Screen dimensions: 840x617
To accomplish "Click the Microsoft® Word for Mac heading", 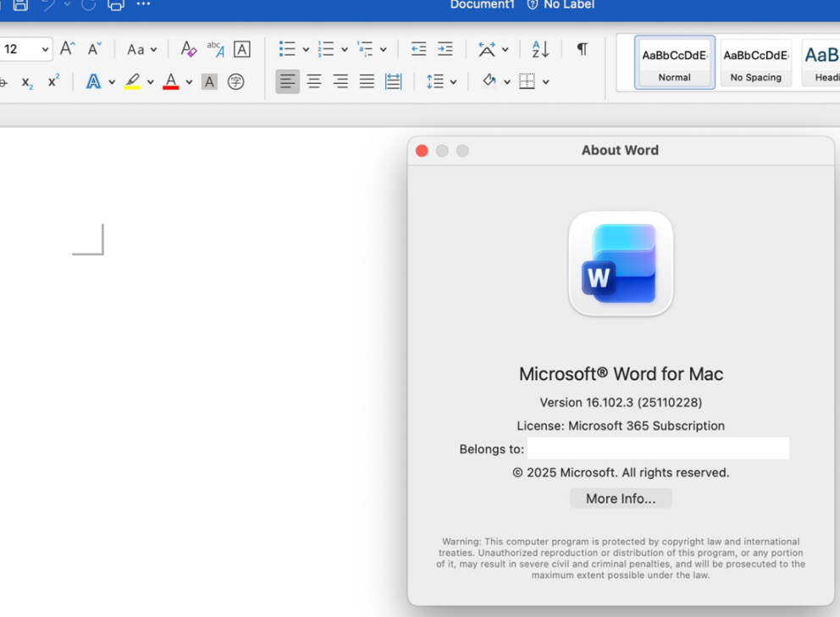I will point(621,374).
